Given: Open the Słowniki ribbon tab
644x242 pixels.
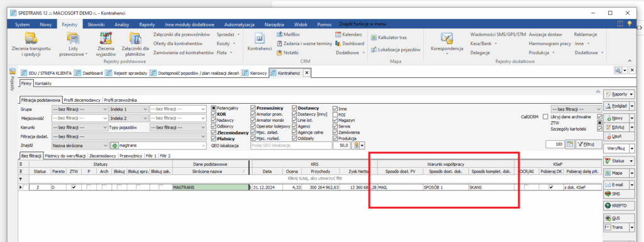Looking at the screenshot, I should click(x=96, y=25).
